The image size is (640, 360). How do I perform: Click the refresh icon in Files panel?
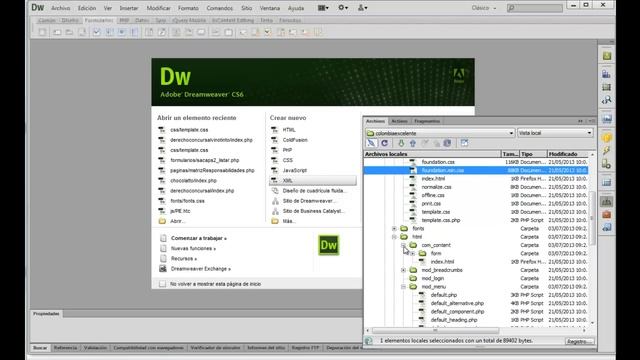[384, 143]
